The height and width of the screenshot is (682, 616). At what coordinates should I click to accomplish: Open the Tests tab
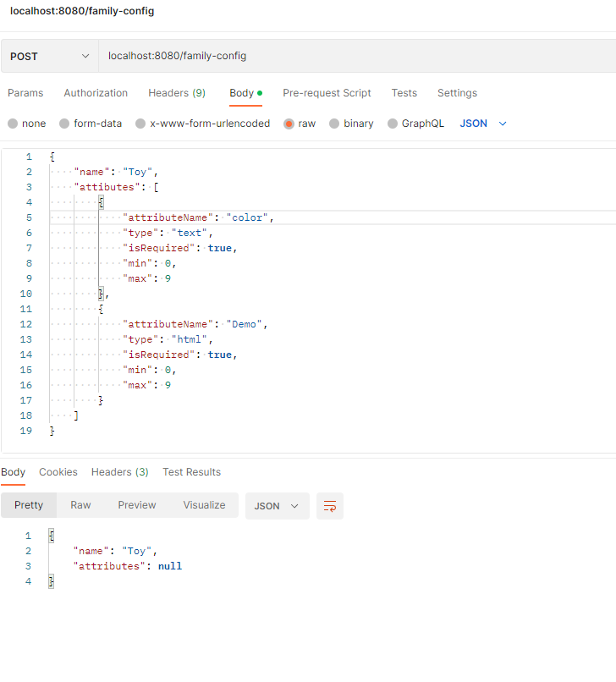coord(404,93)
